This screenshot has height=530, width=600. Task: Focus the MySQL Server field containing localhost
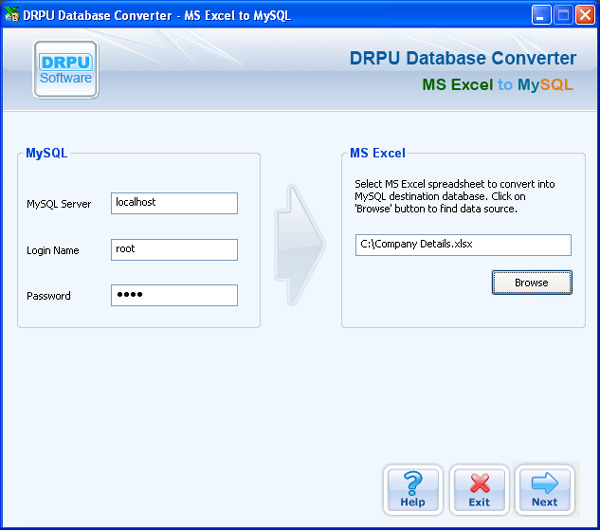[174, 203]
